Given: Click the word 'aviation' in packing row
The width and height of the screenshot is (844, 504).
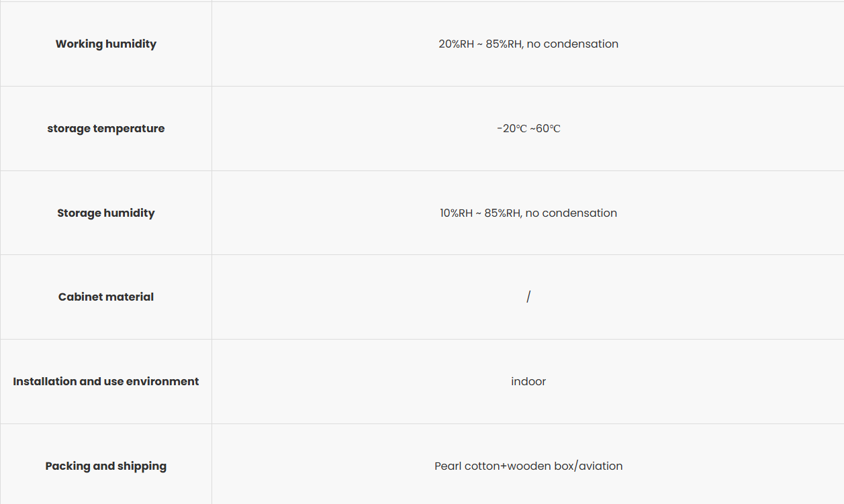Looking at the screenshot, I should pos(600,466).
